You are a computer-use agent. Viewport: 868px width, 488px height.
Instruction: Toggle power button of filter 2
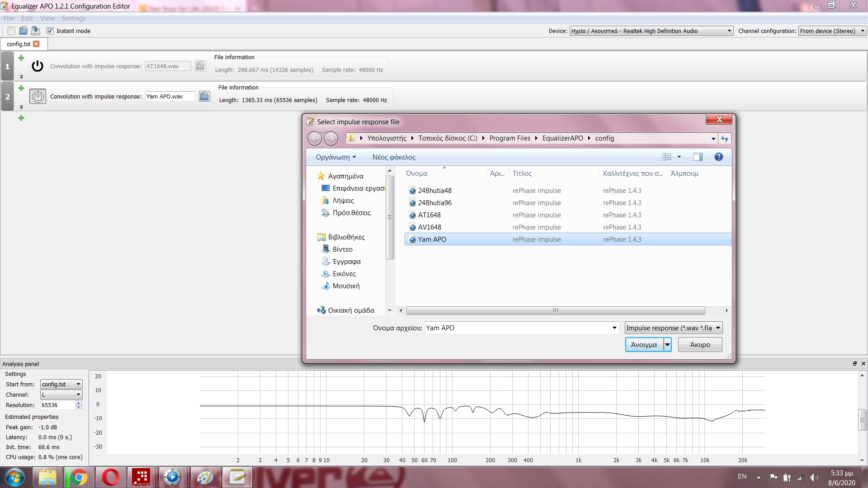point(38,96)
